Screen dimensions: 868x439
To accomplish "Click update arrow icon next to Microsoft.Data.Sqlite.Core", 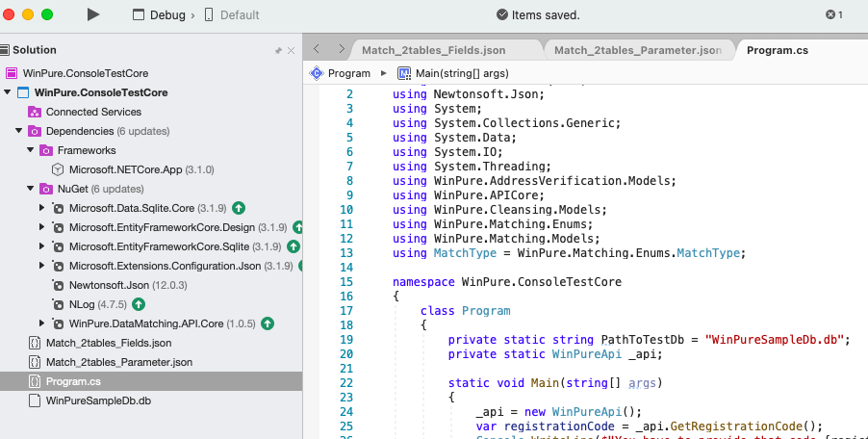I will coord(239,208).
